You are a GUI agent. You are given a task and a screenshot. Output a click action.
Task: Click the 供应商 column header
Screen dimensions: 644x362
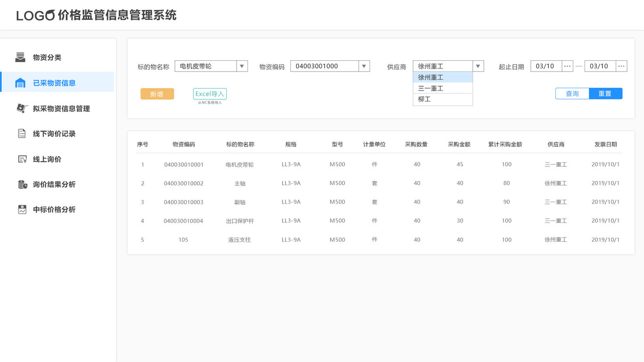[x=556, y=144]
